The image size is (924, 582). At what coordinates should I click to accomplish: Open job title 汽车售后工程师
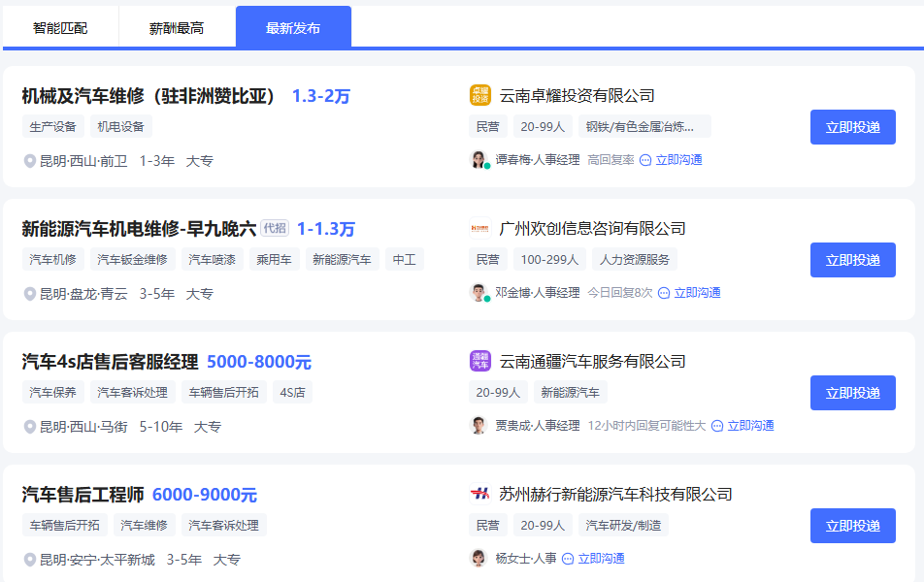(x=82, y=495)
